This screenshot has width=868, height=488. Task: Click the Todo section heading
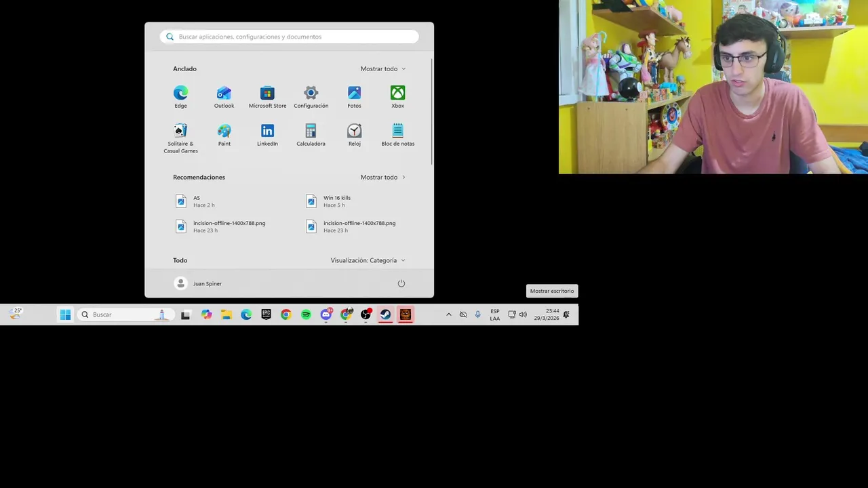tap(180, 260)
